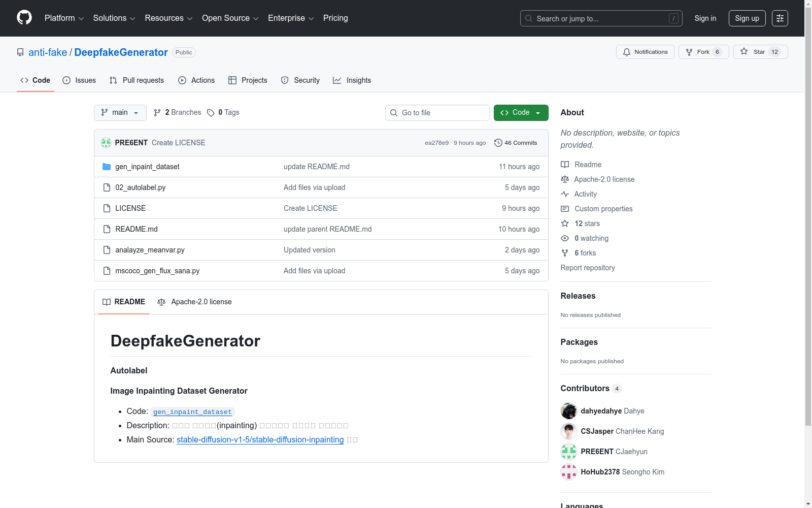Fork the repository

[703, 52]
